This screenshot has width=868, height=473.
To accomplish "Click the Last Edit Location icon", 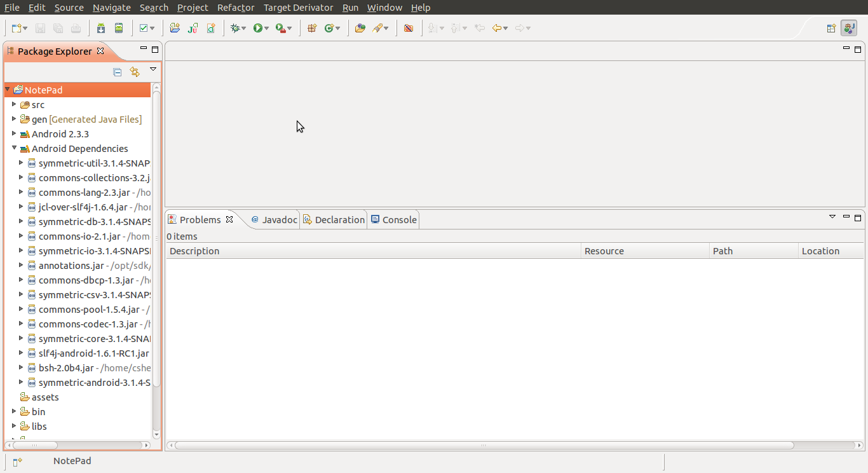I will click(x=480, y=28).
